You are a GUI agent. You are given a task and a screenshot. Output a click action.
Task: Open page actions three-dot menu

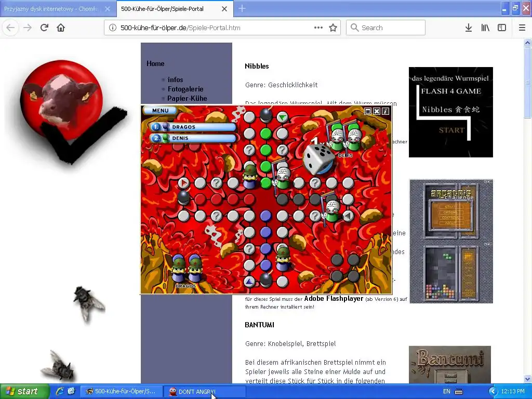point(318,28)
